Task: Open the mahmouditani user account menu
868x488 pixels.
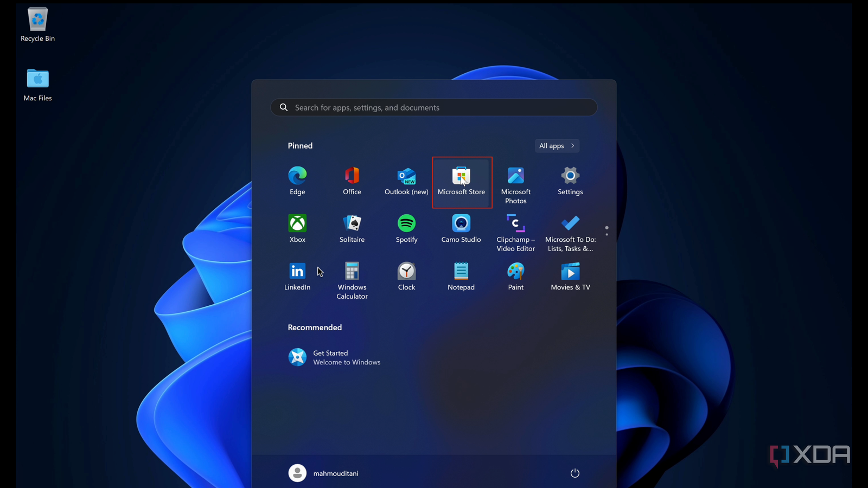Action: [x=323, y=473]
